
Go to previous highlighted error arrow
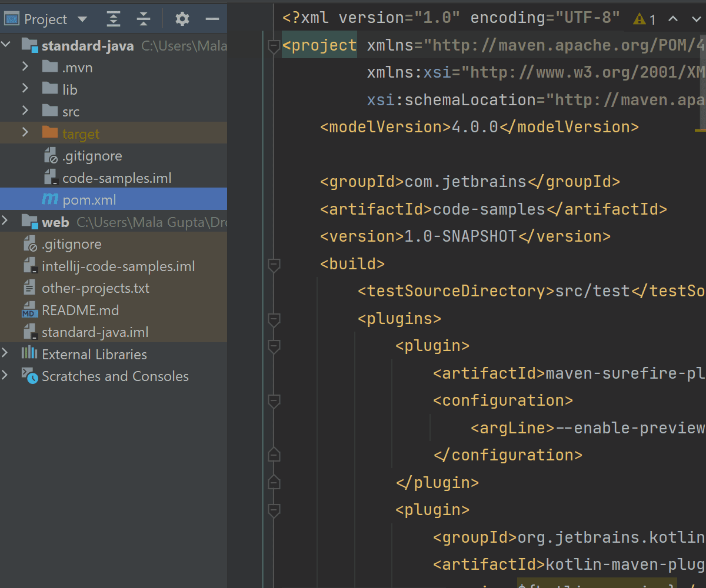tap(673, 19)
